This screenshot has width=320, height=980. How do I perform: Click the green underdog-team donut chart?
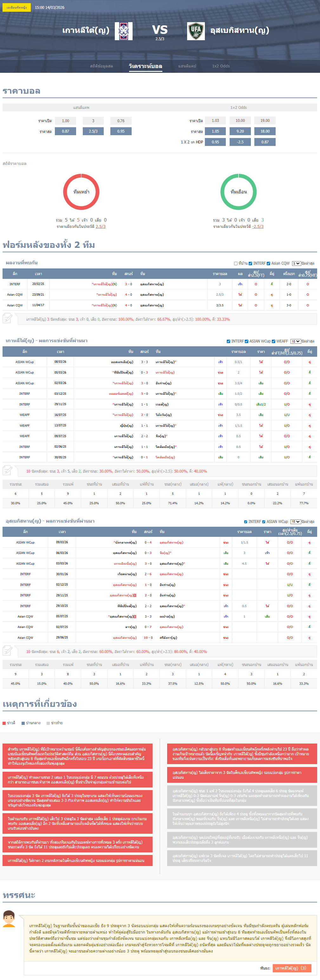[238, 192]
